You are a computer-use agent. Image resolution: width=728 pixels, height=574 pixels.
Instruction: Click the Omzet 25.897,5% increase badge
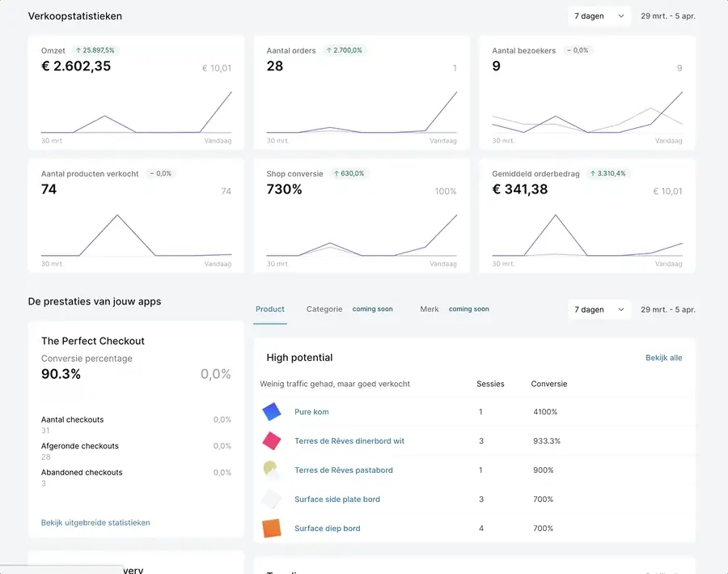click(x=95, y=50)
